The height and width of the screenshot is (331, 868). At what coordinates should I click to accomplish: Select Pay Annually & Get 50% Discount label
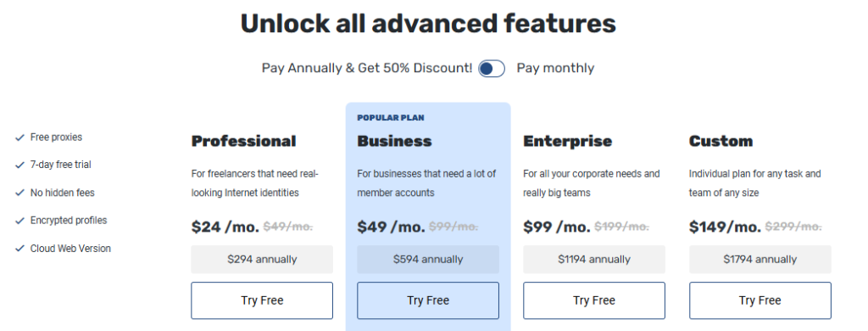click(x=367, y=68)
